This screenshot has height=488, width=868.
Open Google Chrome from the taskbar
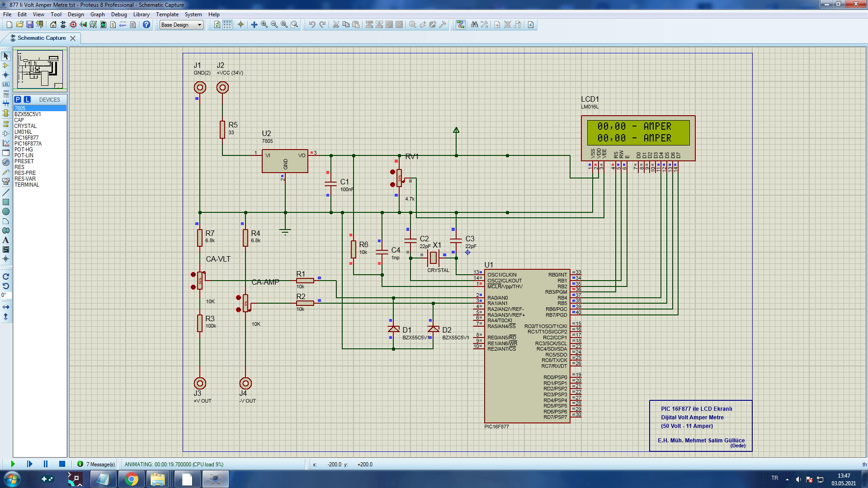click(x=132, y=479)
